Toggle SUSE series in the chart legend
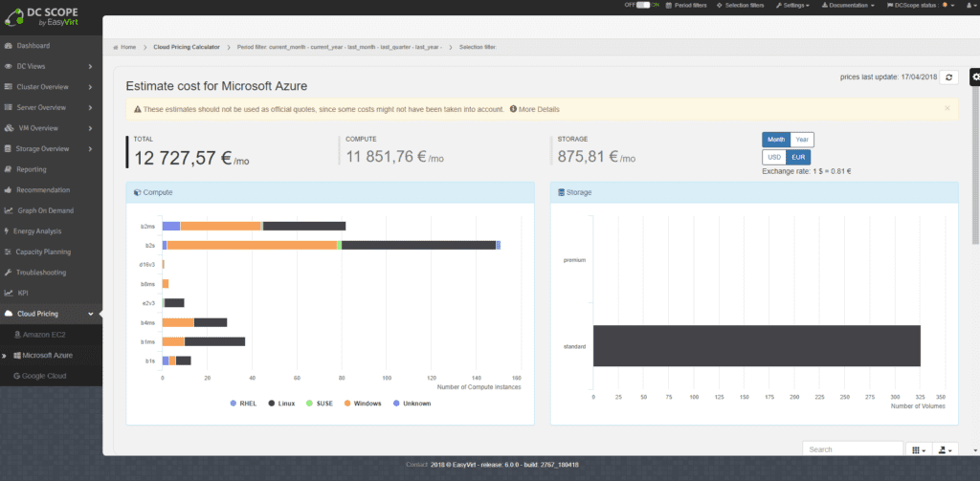 (320, 403)
